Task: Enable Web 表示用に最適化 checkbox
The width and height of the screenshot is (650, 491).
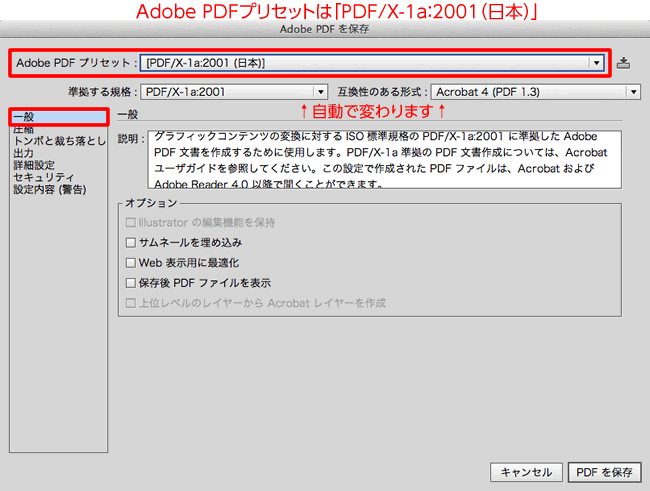Action: click(131, 263)
